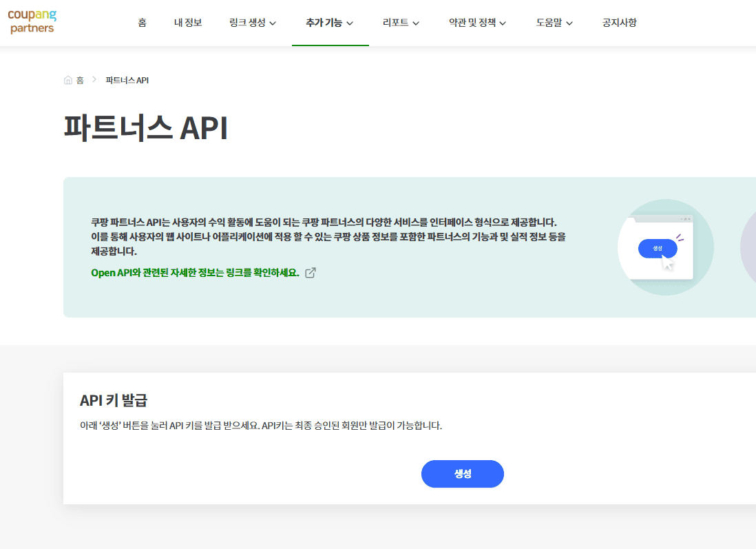Screen dimensions: 756x549
Task: Open the Open API 자세한 정보 link
Action: click(x=196, y=273)
